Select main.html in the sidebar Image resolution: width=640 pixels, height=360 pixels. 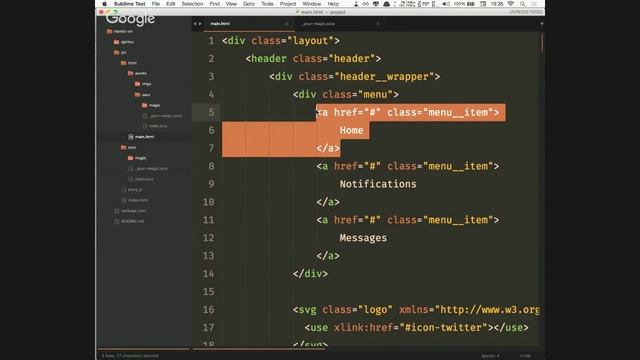click(x=144, y=137)
